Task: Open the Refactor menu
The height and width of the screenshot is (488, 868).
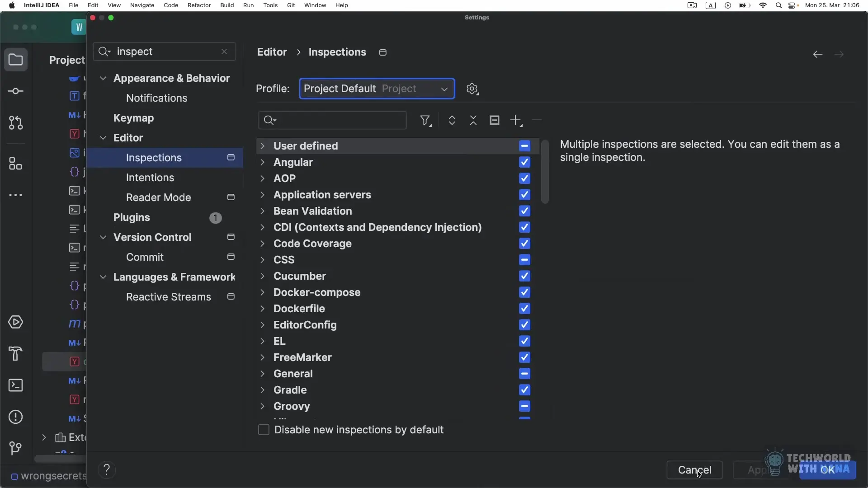Action: pyautogui.click(x=199, y=5)
